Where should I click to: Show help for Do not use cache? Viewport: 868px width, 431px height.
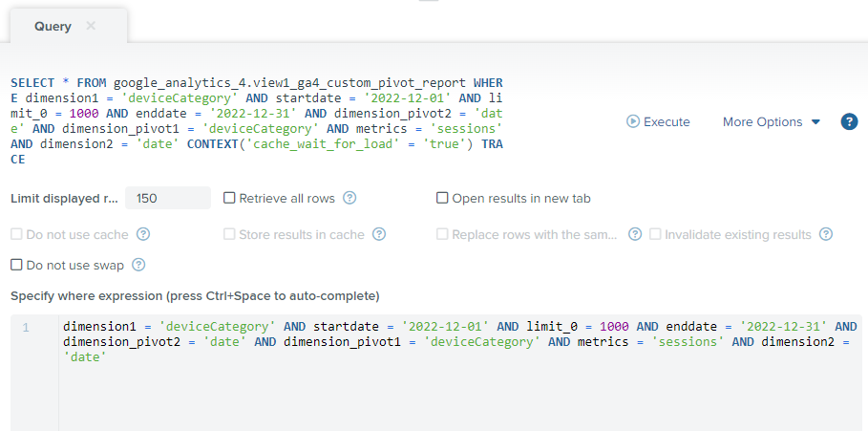[143, 234]
